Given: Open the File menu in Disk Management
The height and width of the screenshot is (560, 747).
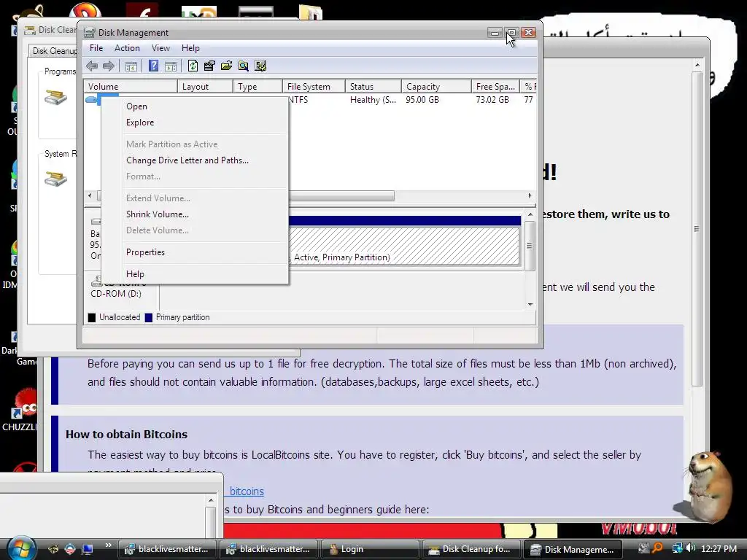Looking at the screenshot, I should [96, 48].
